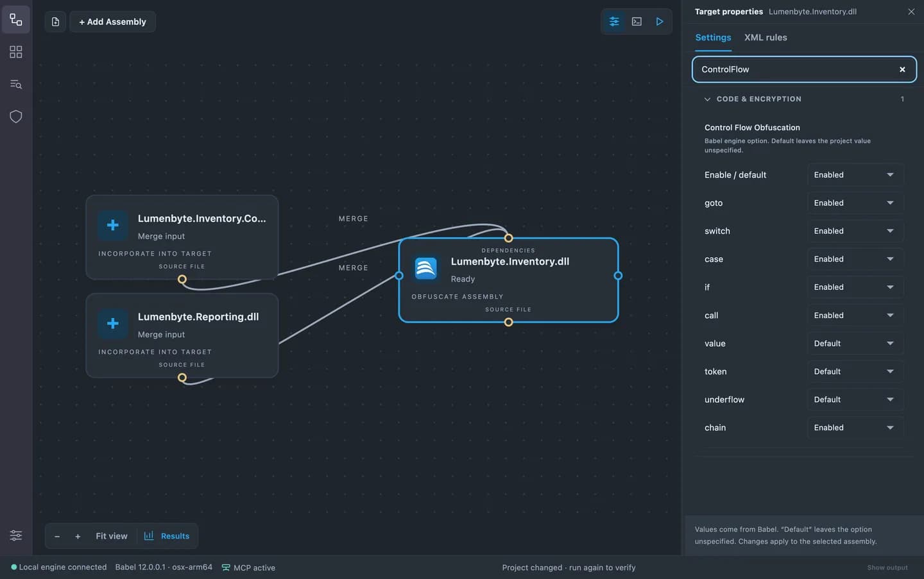This screenshot has width=924, height=579.
Task: Select the Lumenbyte.Inventory.dll node title
Action: (509, 262)
